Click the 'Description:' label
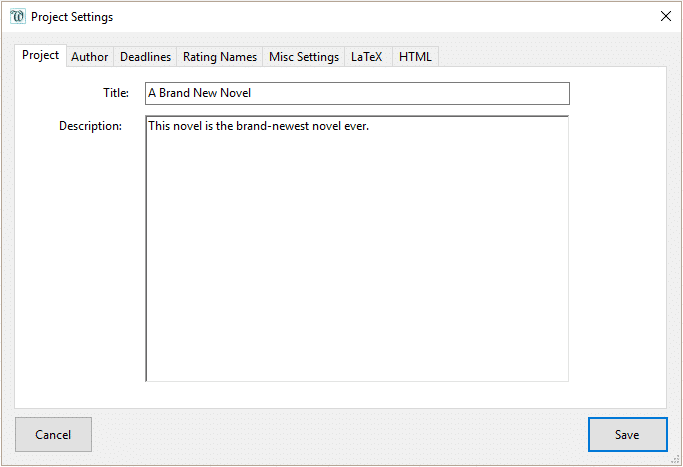 (x=90, y=126)
